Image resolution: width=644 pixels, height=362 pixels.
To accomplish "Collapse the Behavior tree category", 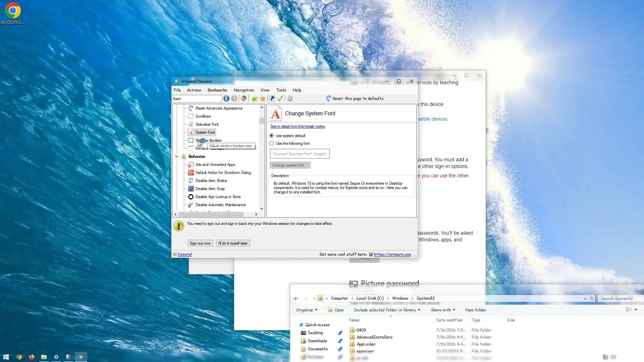I will click(x=177, y=157).
